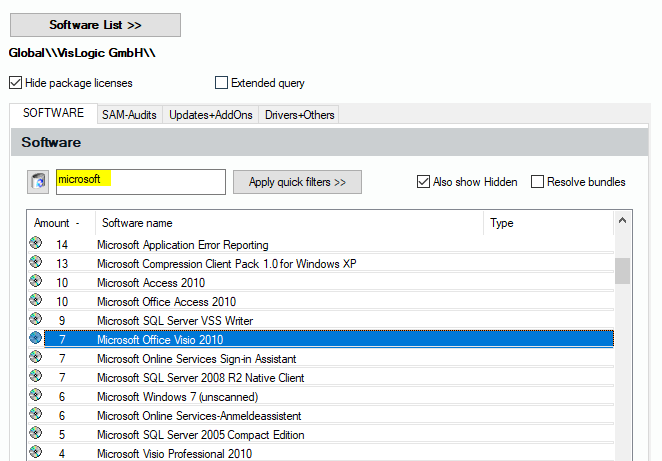Click icon of Microsoft Online Services Sign-in Assistant row
The height and width of the screenshot is (461, 662).
[x=36, y=357]
